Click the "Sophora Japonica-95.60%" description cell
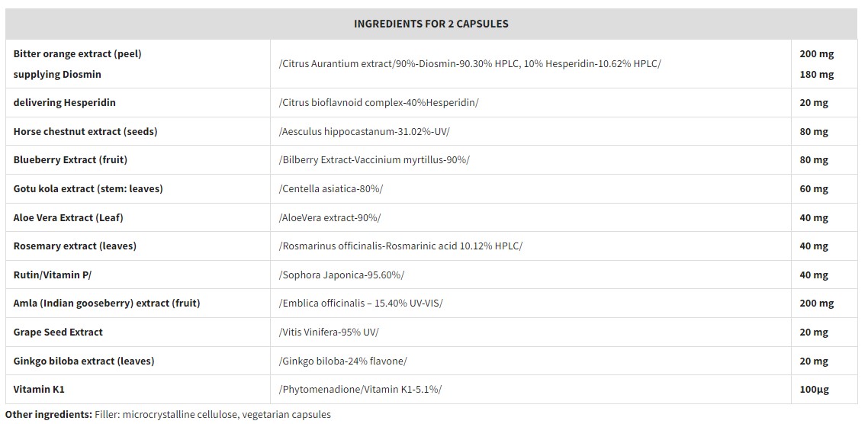 tap(342, 275)
